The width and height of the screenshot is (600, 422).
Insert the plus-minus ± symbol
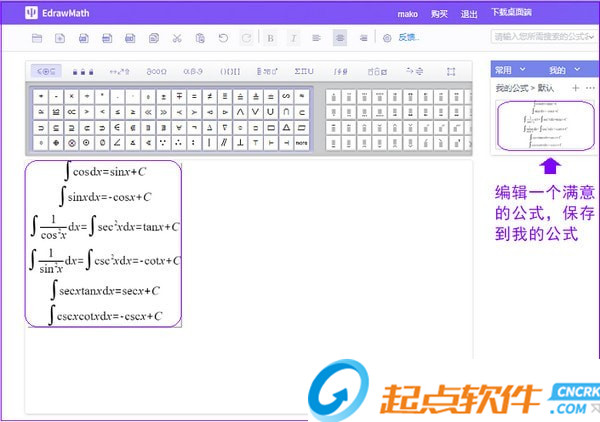[163, 96]
